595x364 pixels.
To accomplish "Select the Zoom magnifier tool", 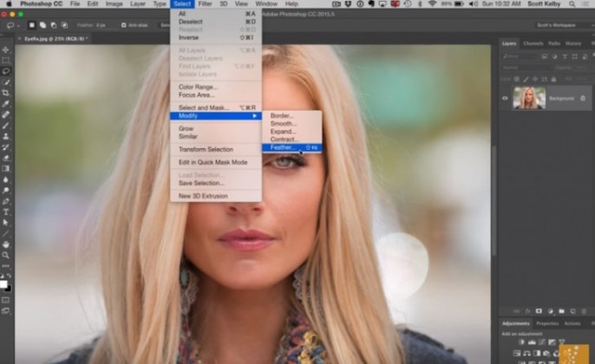I will [x=6, y=255].
